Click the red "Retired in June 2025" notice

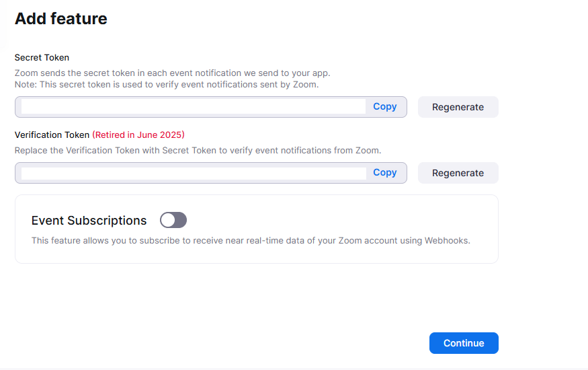138,135
